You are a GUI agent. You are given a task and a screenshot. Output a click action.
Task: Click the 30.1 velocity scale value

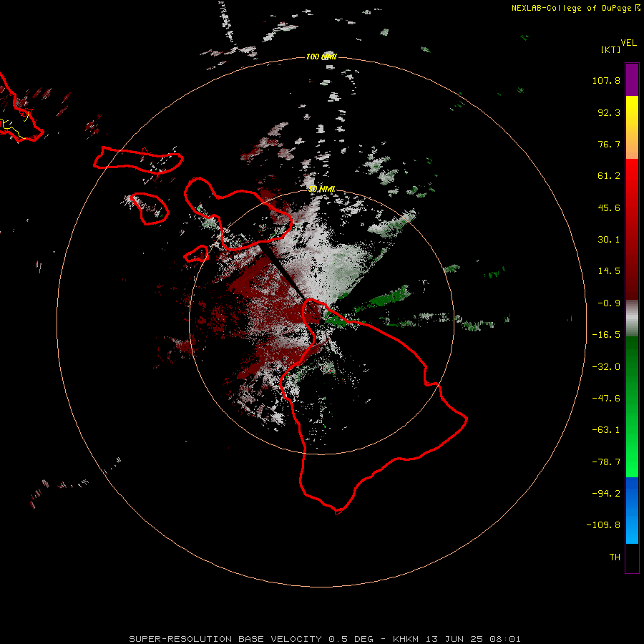click(x=609, y=240)
